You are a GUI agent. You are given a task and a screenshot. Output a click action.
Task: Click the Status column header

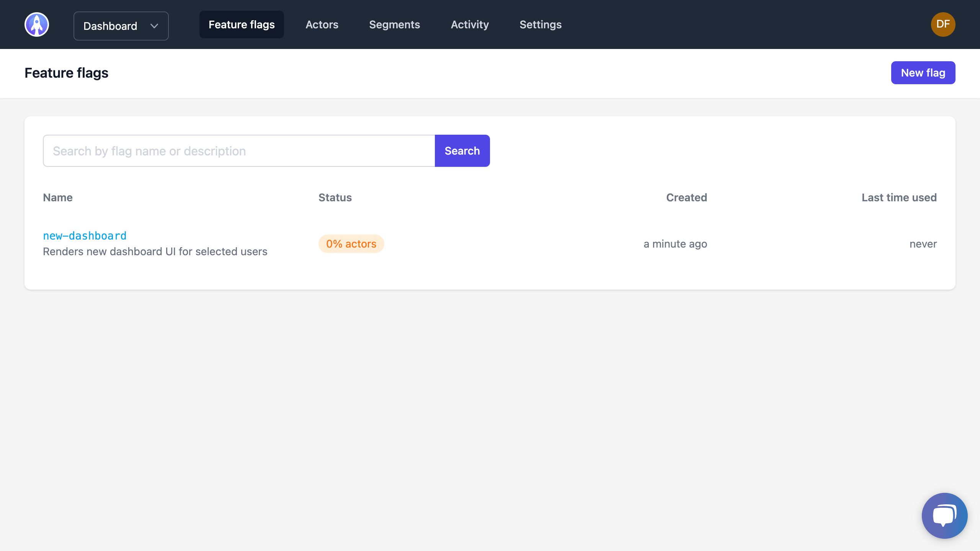click(x=335, y=197)
